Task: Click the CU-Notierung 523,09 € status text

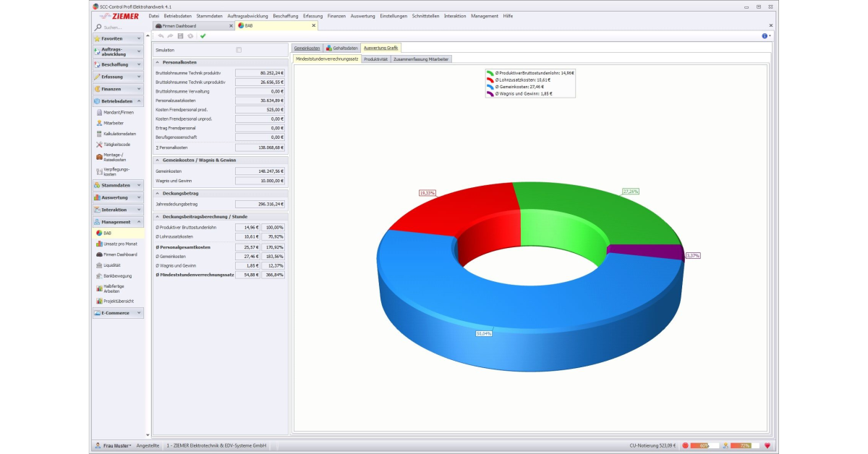Action: (x=652, y=446)
